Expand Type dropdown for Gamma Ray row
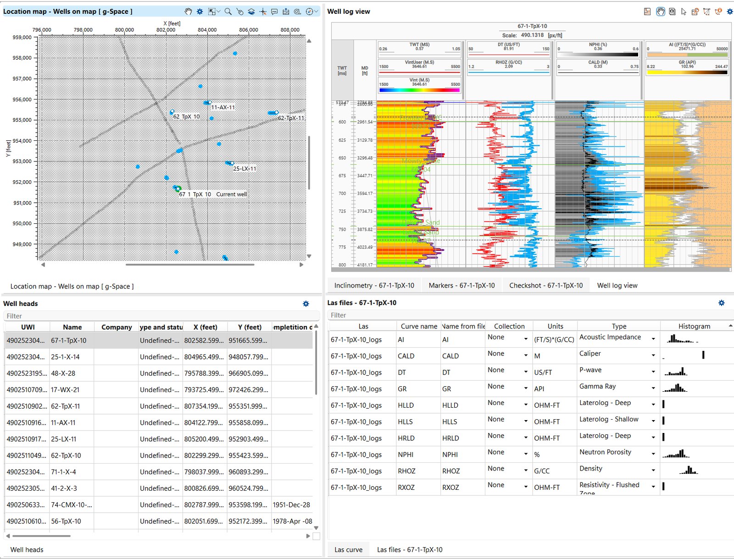 (653, 388)
